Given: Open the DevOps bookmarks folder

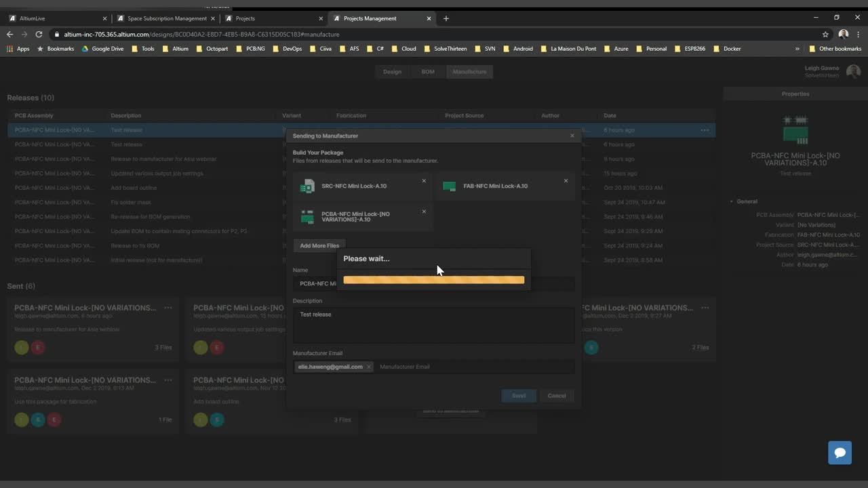Looking at the screenshot, I should pyautogui.click(x=287, y=49).
